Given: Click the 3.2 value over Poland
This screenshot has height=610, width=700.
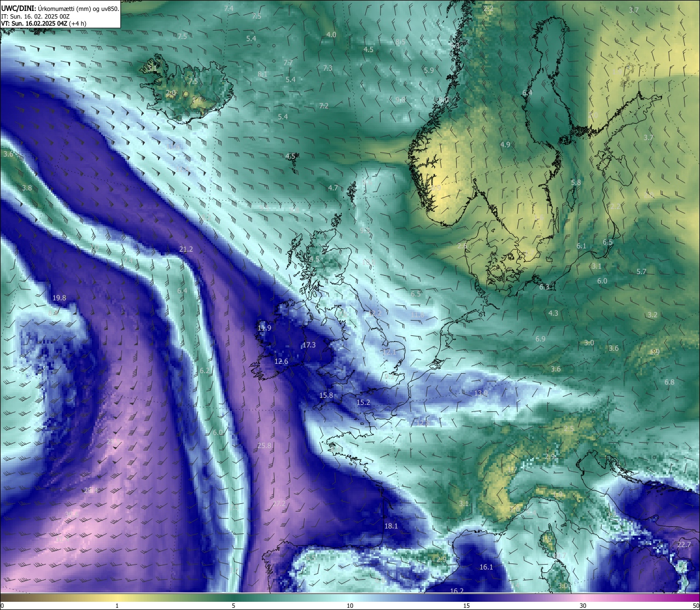Looking at the screenshot, I should coord(652,315).
